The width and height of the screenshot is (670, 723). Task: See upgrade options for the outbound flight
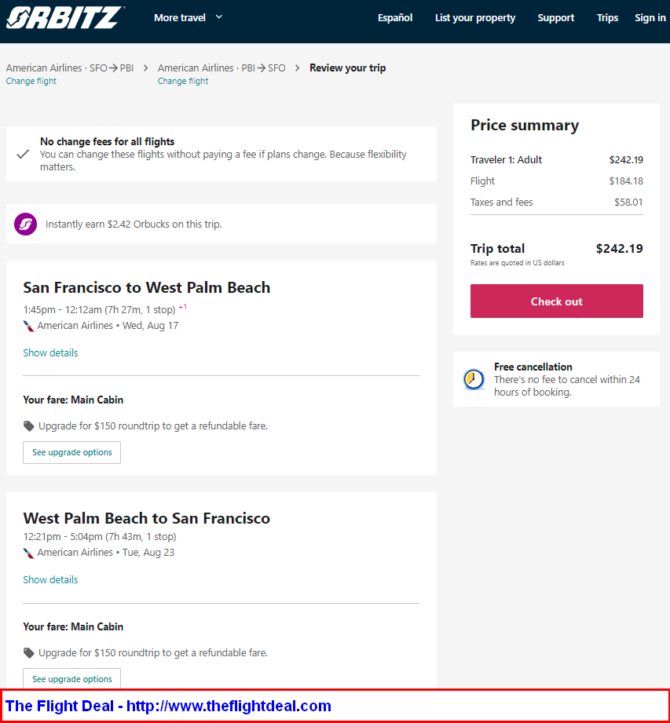pos(72,452)
